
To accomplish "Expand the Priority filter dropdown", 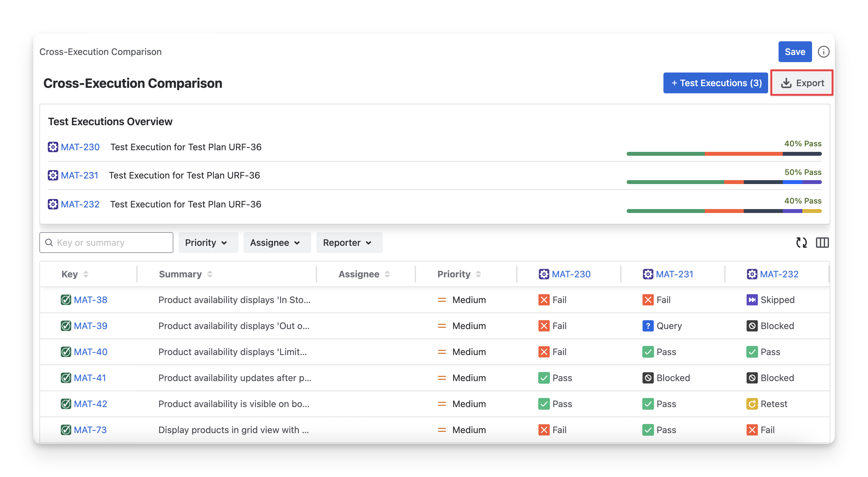I will point(208,243).
